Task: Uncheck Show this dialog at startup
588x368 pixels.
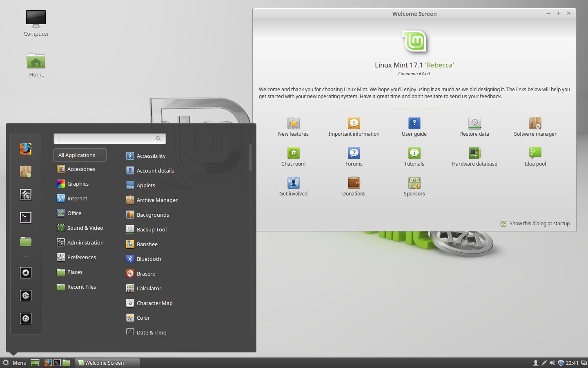Action: pos(503,224)
